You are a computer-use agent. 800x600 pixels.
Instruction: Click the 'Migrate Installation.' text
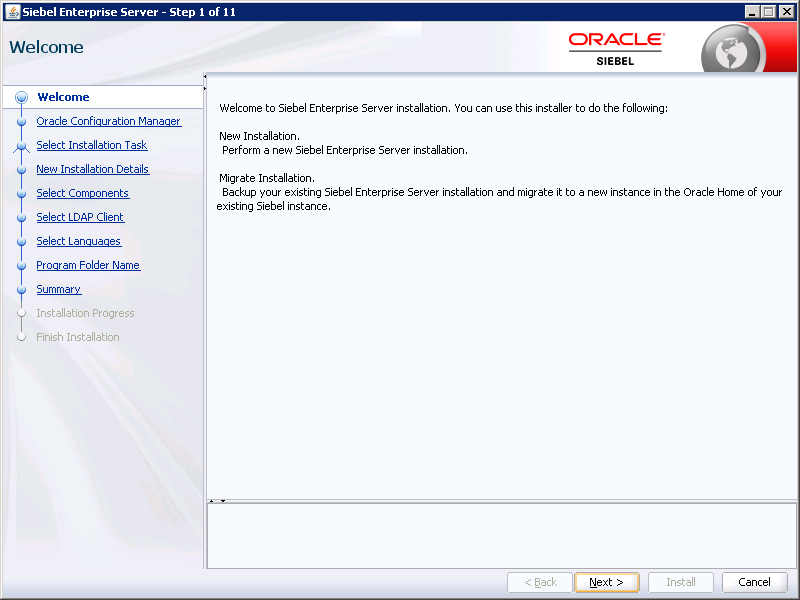pos(267,178)
